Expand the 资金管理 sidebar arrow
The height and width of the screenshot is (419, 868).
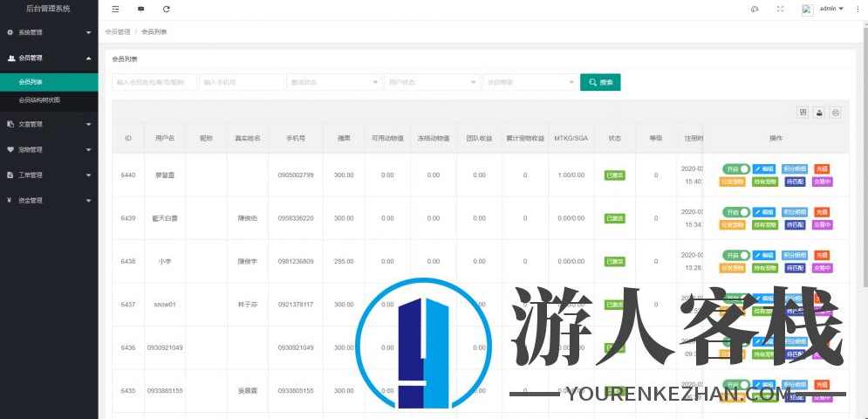pyautogui.click(x=89, y=200)
